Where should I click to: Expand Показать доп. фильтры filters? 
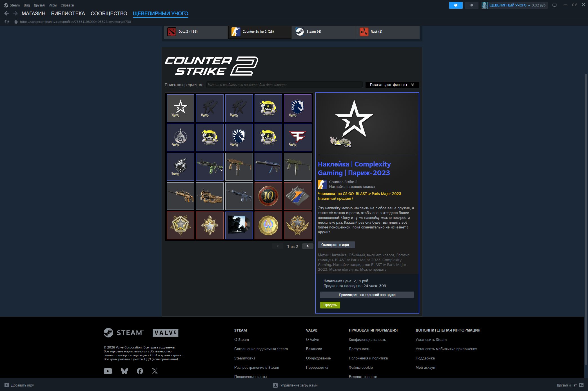pos(392,85)
